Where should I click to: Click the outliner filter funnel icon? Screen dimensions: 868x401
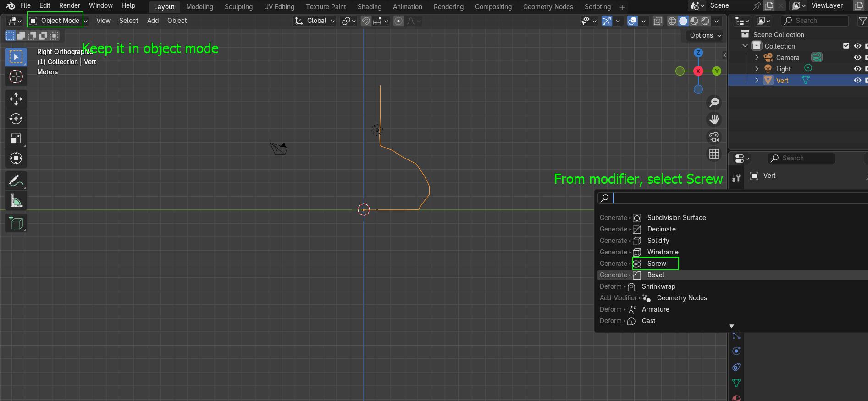[862, 21]
